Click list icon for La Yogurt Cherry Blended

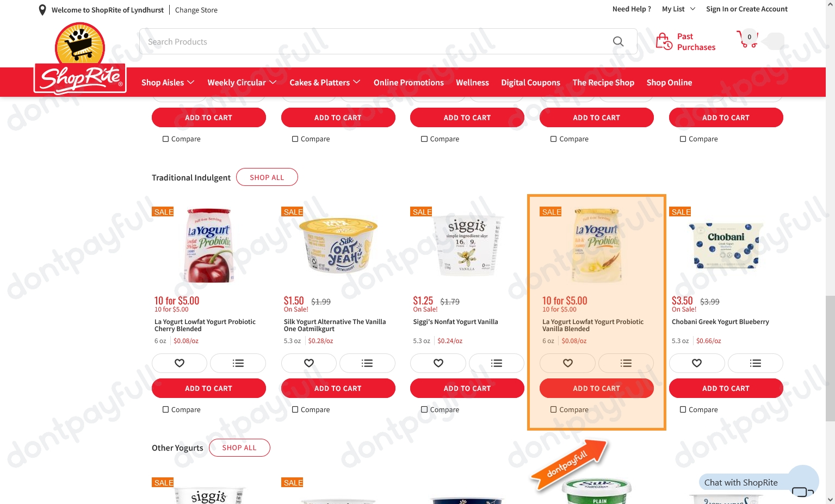[x=238, y=363]
